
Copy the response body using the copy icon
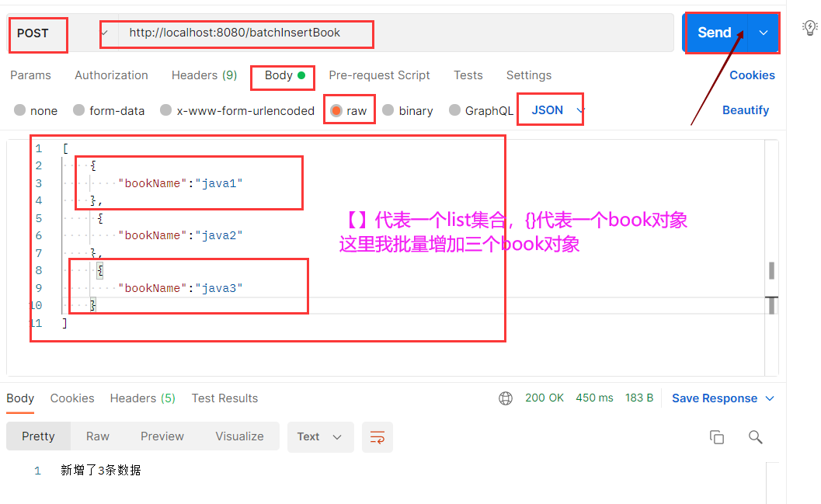[x=716, y=436]
